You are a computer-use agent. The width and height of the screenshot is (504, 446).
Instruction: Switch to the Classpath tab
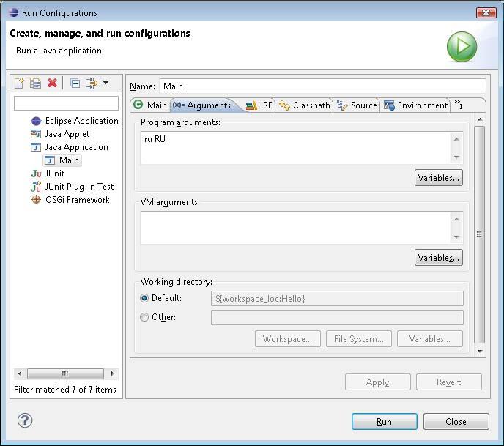click(305, 105)
